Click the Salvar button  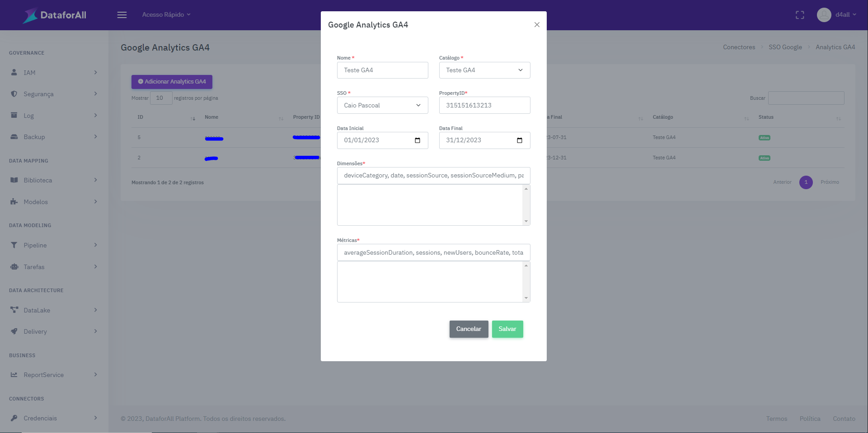coord(507,329)
